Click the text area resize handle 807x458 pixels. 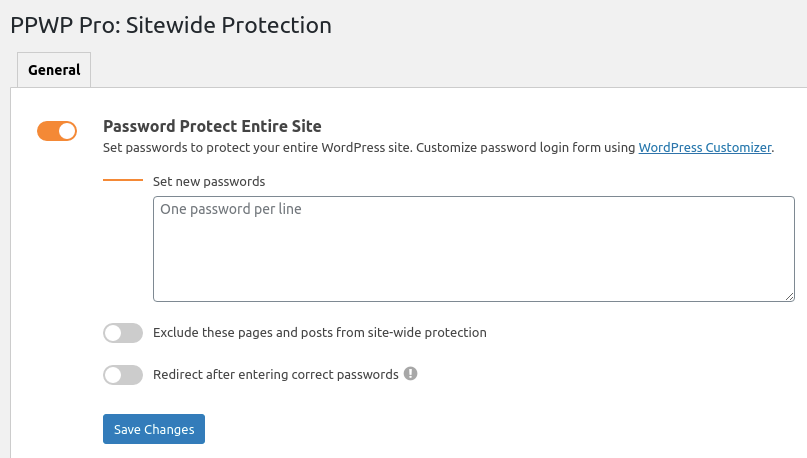(789, 295)
